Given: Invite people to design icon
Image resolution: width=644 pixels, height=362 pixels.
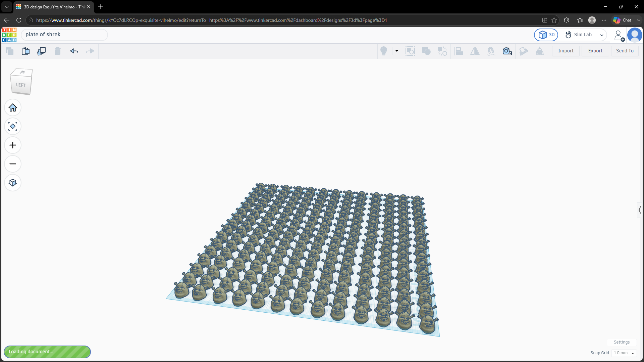Looking at the screenshot, I should point(619,35).
